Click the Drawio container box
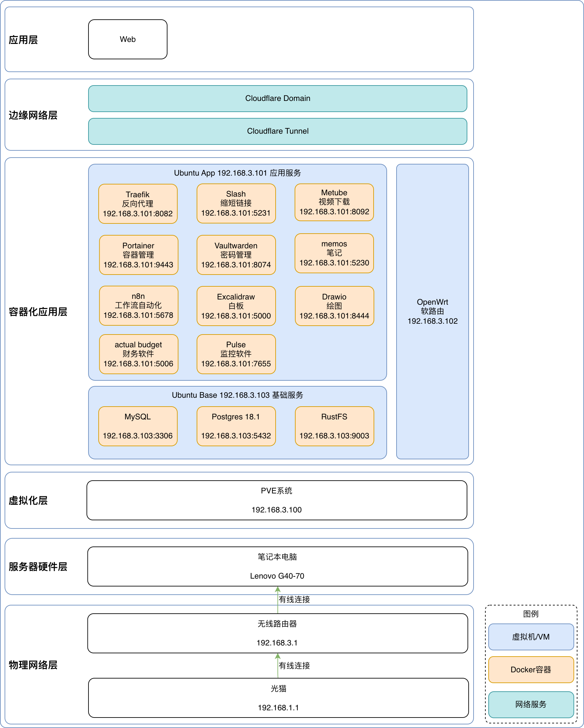Screen dimensions: 584x728 tap(334, 306)
